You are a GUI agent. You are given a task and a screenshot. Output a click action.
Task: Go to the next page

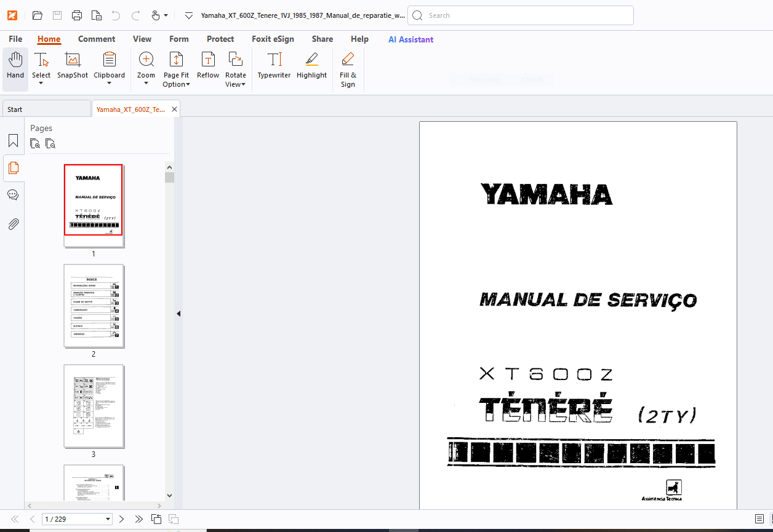[x=122, y=519]
